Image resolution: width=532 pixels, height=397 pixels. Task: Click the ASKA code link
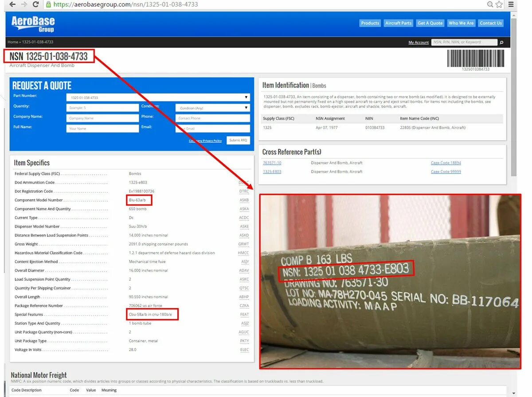(x=244, y=209)
